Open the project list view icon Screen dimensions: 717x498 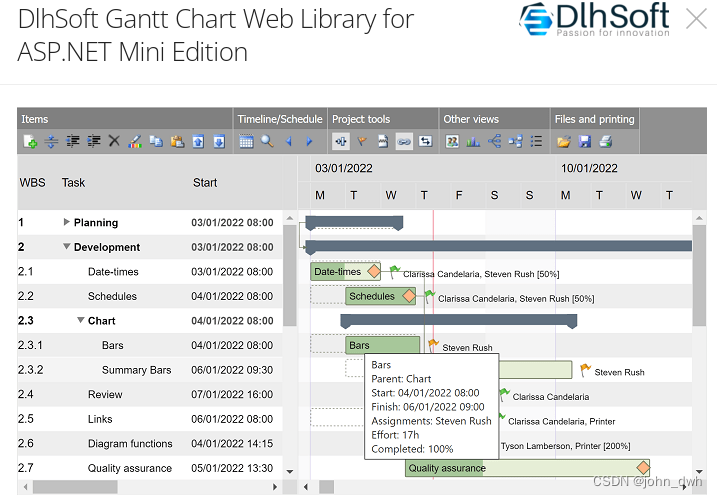click(536, 142)
